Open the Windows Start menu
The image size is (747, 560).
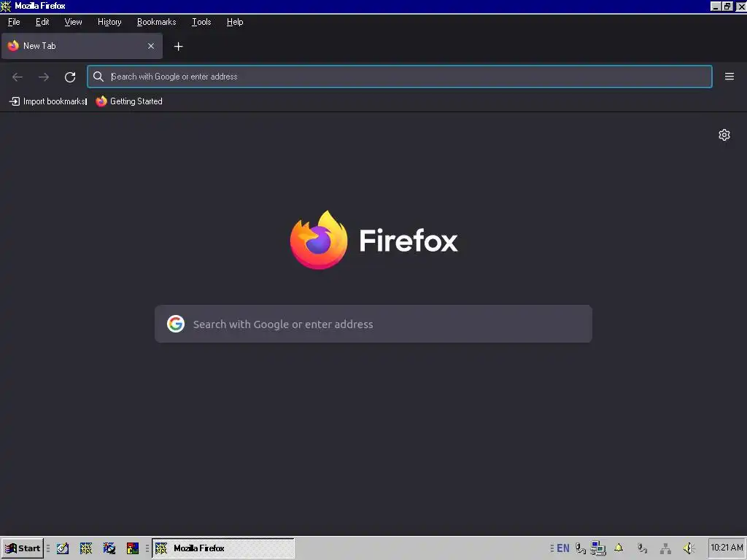(23, 548)
